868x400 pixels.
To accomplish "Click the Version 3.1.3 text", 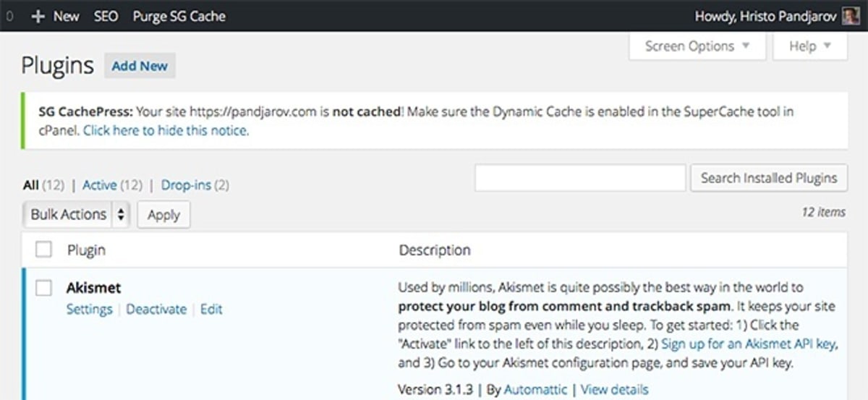I will coord(435,389).
